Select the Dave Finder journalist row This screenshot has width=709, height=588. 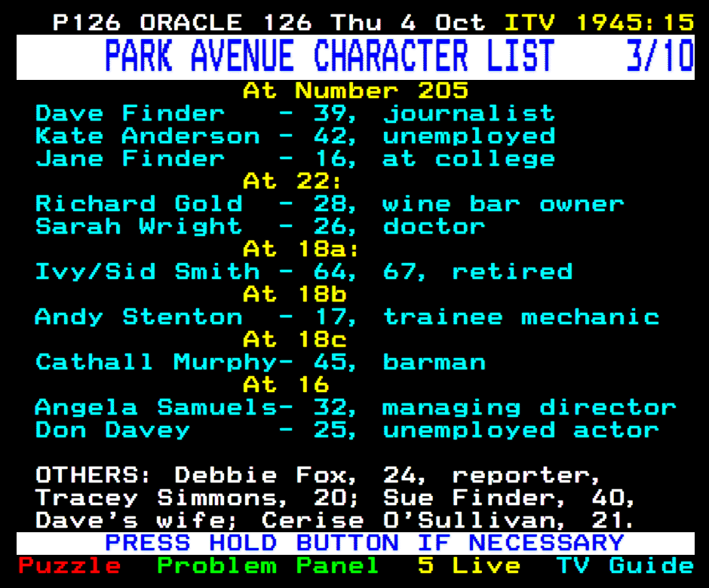295,113
